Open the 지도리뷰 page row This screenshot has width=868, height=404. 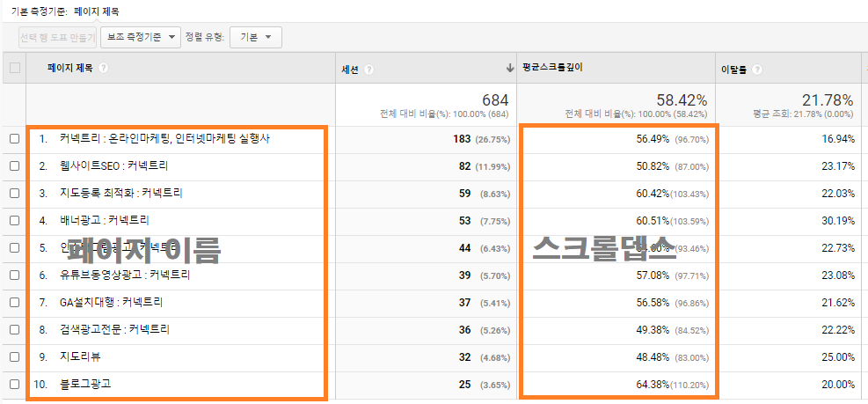80,356
